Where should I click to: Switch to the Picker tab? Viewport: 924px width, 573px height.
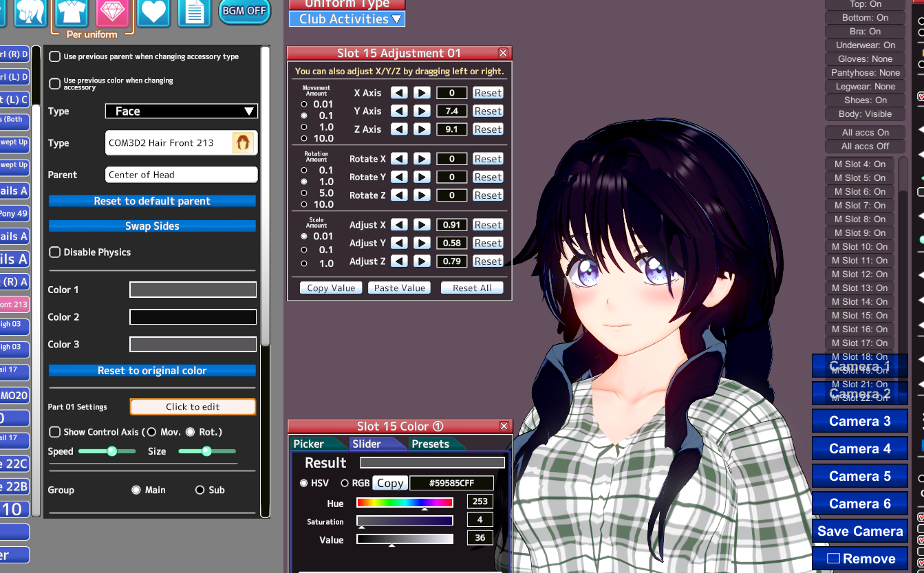click(309, 444)
